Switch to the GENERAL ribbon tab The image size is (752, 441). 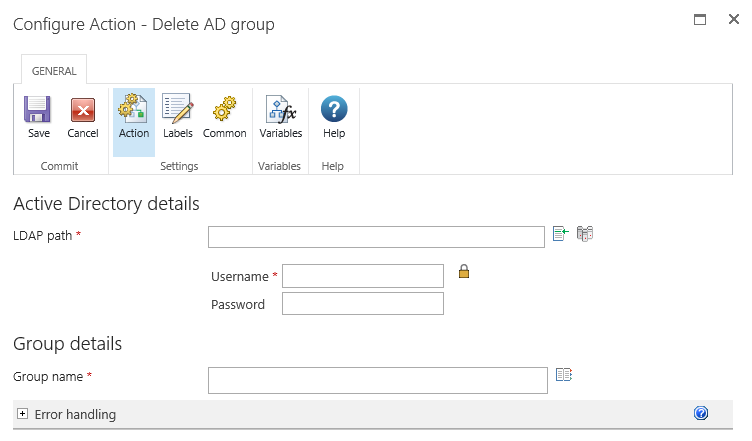click(x=54, y=71)
